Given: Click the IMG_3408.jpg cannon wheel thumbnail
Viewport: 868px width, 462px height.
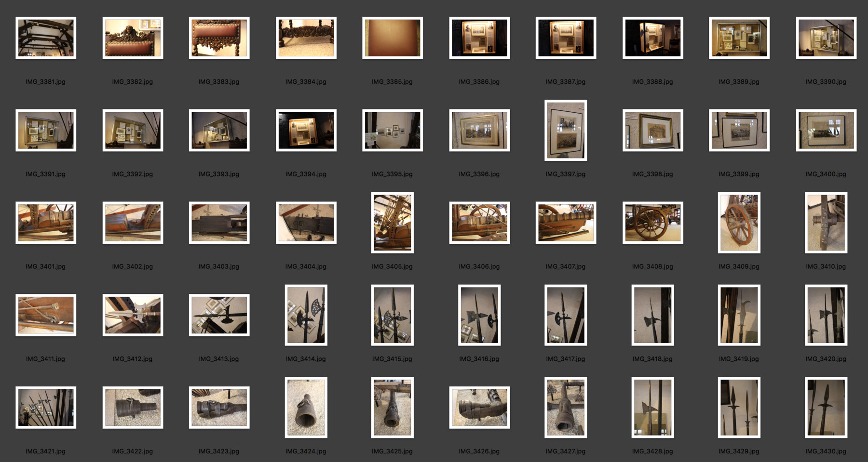Looking at the screenshot, I should click(x=652, y=222).
